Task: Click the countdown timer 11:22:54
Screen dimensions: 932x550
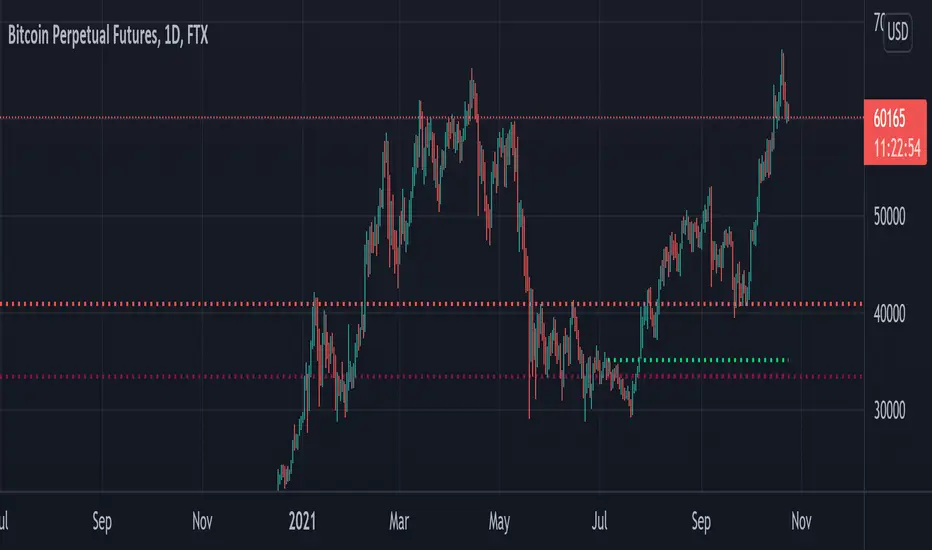Action: pos(897,147)
